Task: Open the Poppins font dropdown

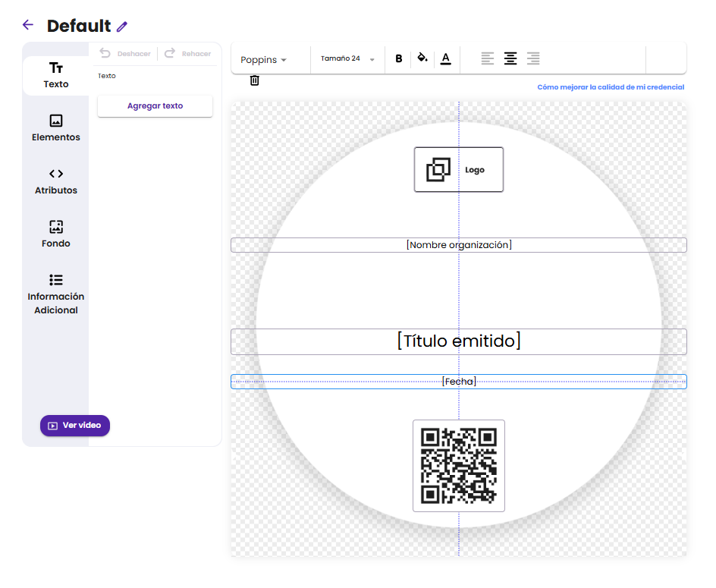Action: 263,60
